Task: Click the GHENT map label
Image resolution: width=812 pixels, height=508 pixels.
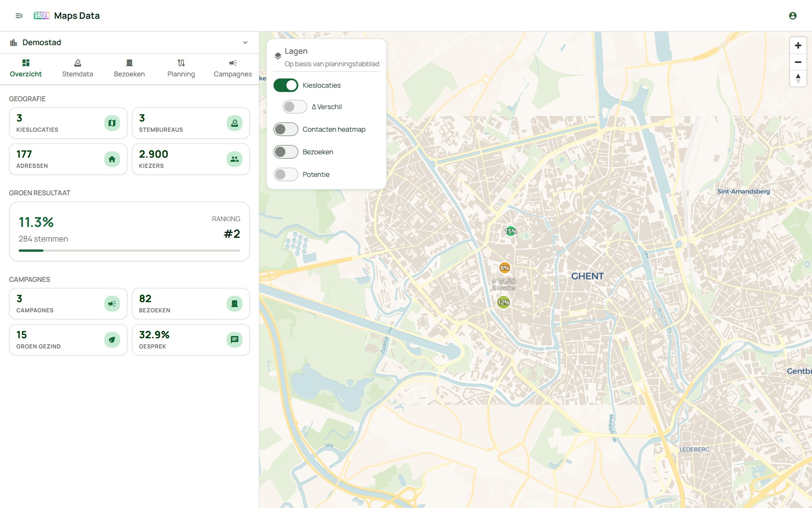Action: point(587,276)
